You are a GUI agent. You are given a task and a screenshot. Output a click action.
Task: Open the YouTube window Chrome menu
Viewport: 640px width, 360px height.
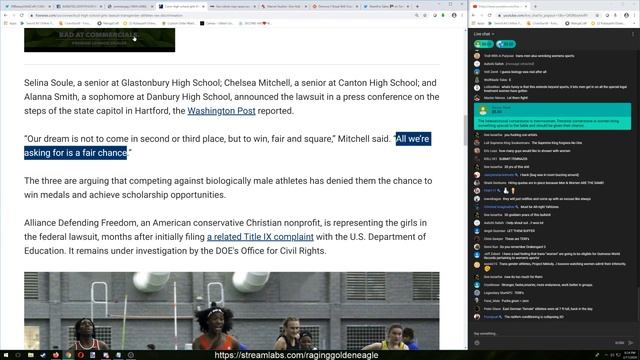click(x=635, y=15)
